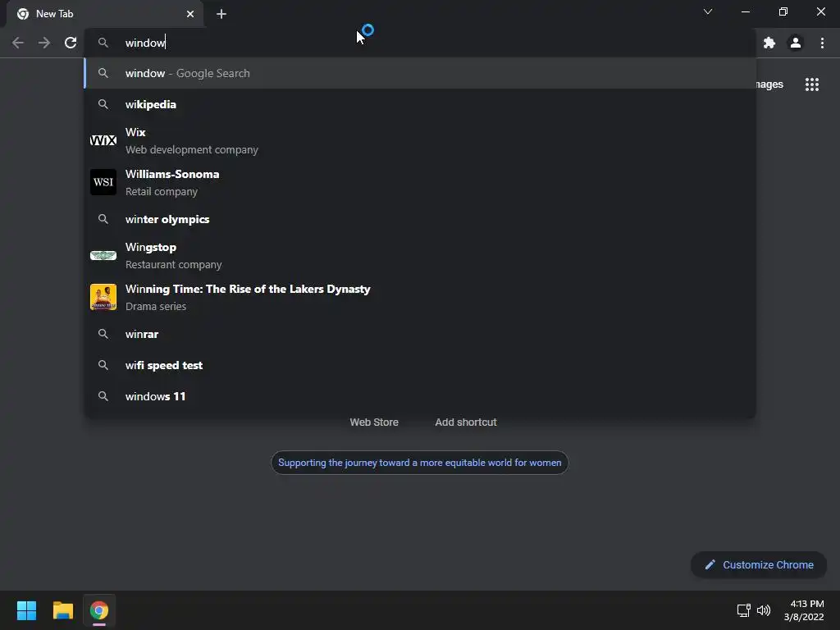
Task: Click the search icon beside wikipedia
Action: tap(103, 104)
